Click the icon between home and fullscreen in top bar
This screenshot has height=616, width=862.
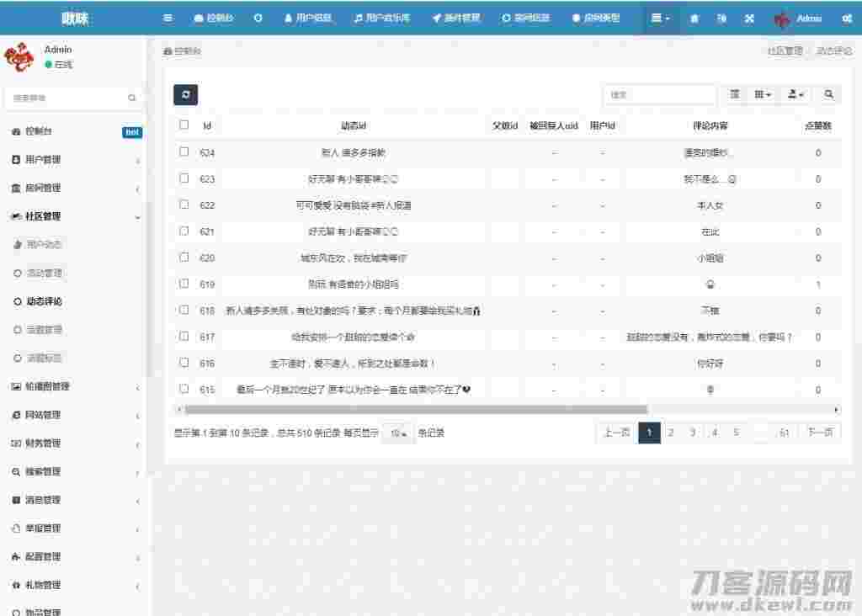(x=721, y=19)
